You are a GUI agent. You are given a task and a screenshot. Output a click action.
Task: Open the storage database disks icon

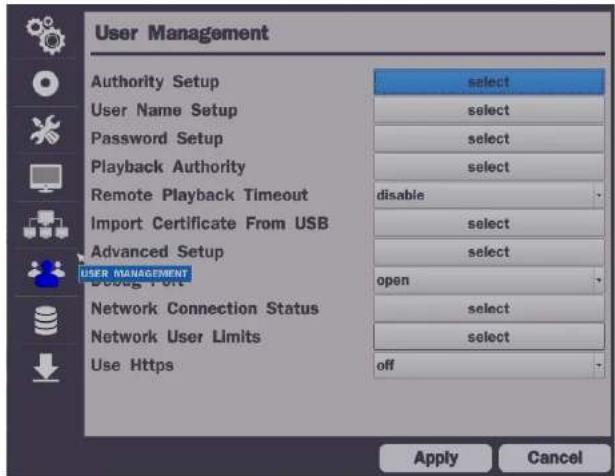pyautogui.click(x=46, y=320)
